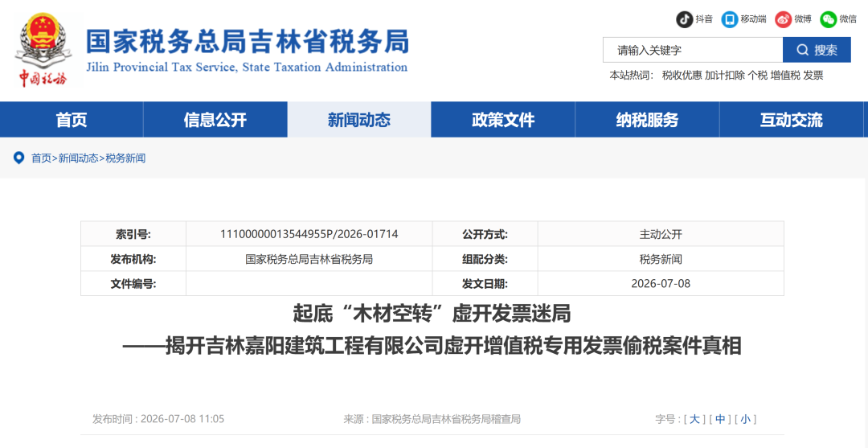
Task: Click the magnifier icon in search button
Action: pos(802,51)
